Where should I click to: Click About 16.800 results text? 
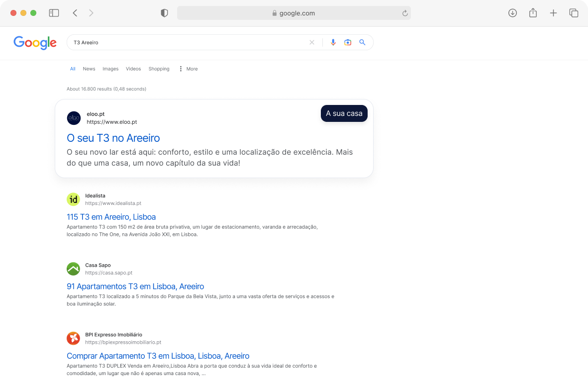coord(106,89)
